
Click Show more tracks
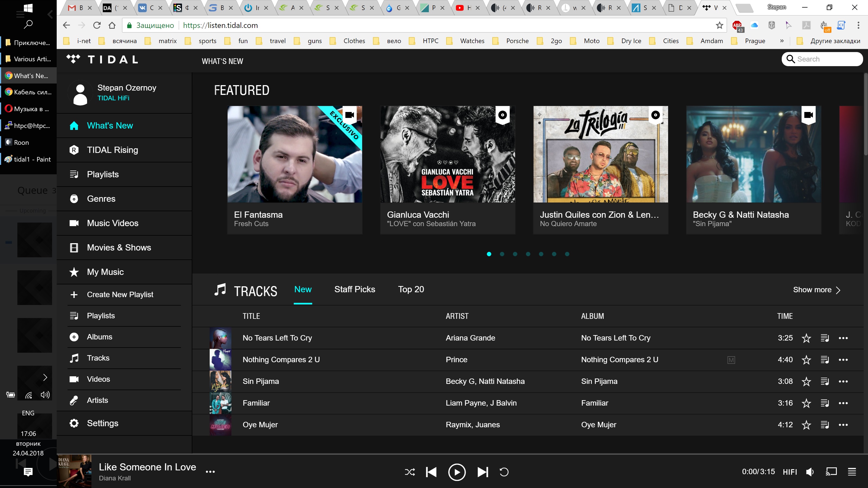click(x=816, y=290)
